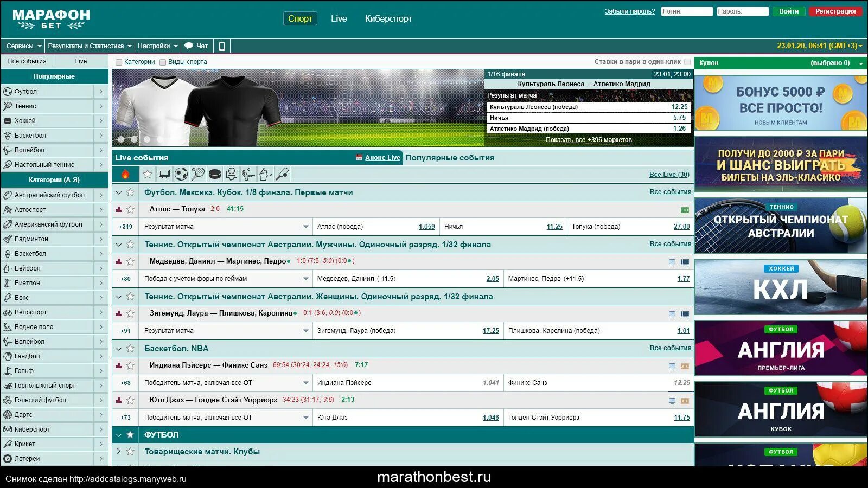Open live video icon for Зигемунд — Плишкова

[x=672, y=314]
